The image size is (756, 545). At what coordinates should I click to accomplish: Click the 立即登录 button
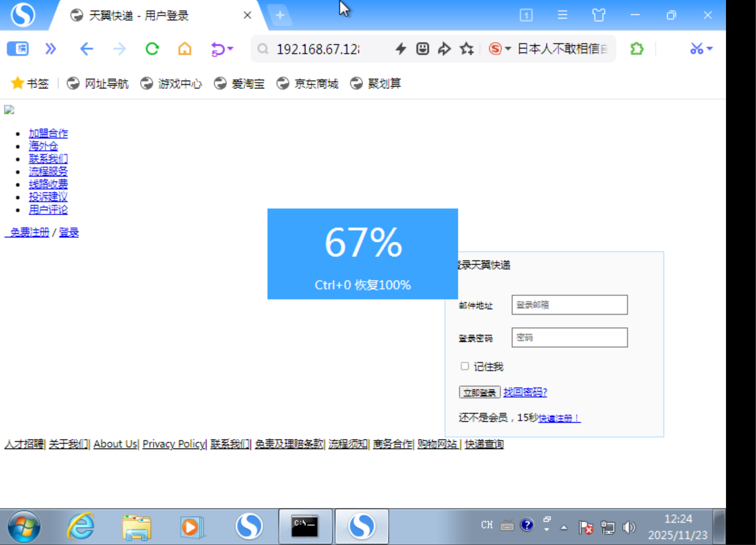(x=479, y=393)
